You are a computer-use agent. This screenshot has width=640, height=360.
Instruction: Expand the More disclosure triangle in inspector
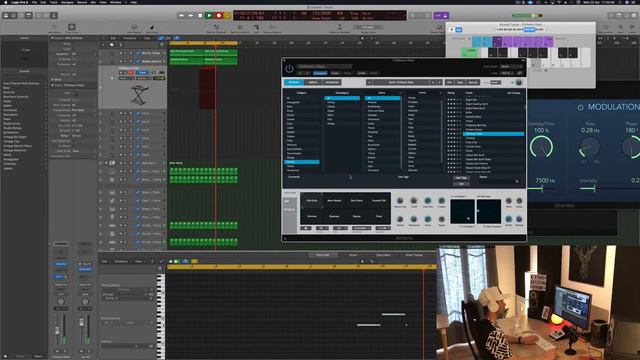52,80
